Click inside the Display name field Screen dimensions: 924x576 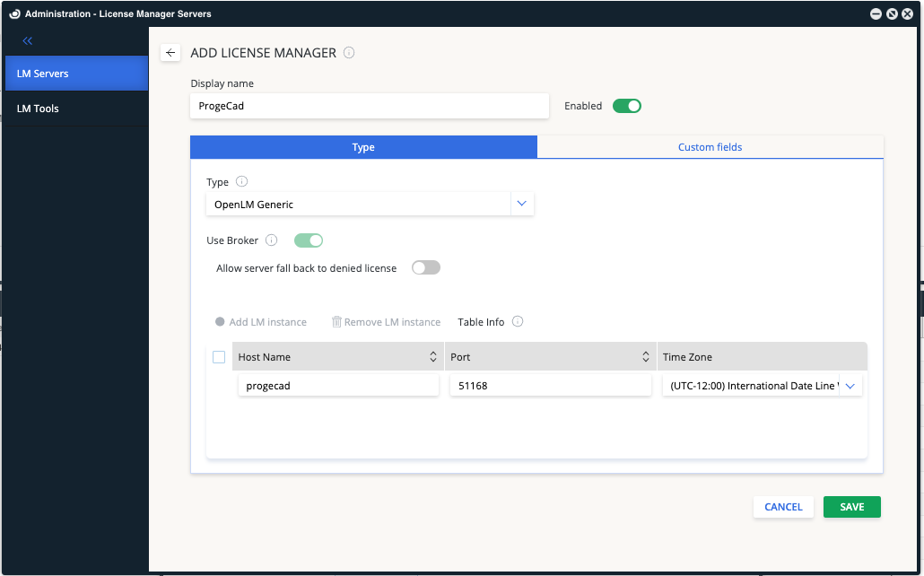coord(369,105)
